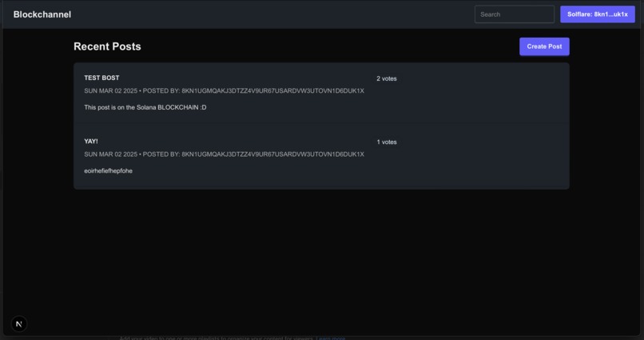Click the TEST BOST post's date and poster line
644x340 pixels.
coord(224,91)
